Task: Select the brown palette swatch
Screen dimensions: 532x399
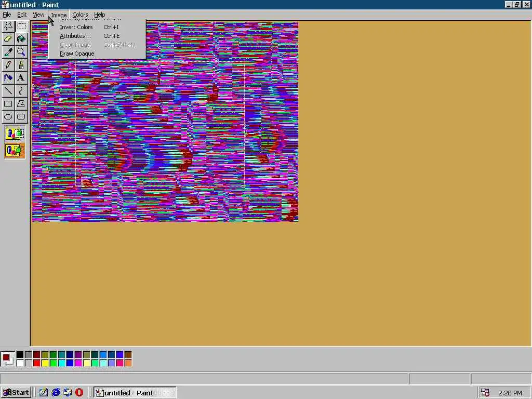Action: coord(128,354)
